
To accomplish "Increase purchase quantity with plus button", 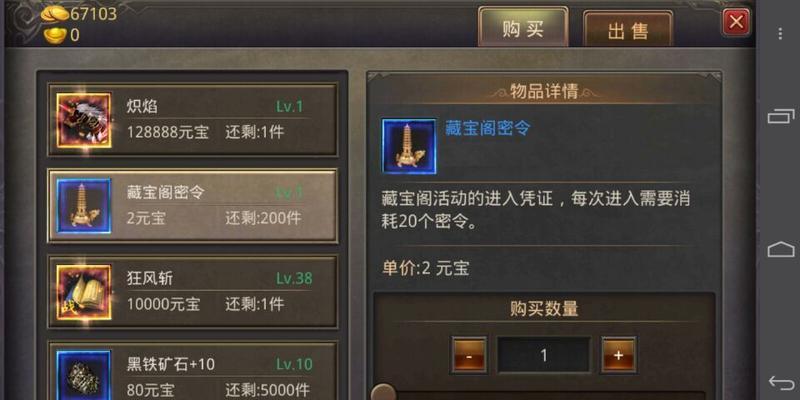I will tap(618, 355).
